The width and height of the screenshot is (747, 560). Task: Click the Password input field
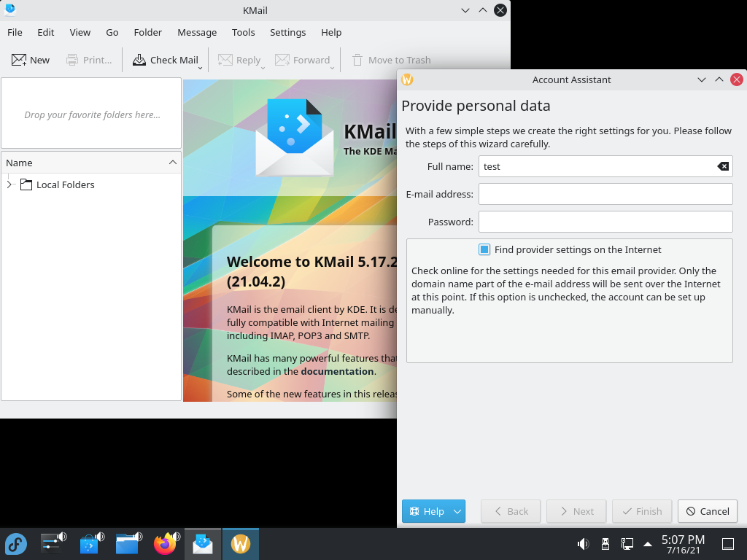tap(605, 222)
